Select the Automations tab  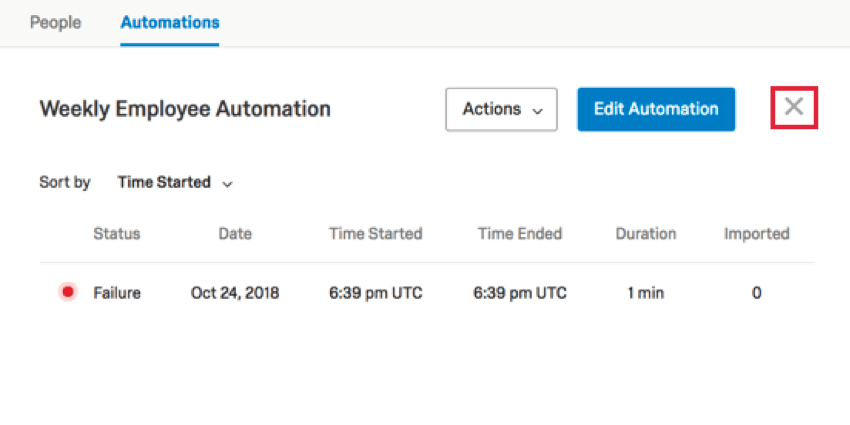click(170, 23)
